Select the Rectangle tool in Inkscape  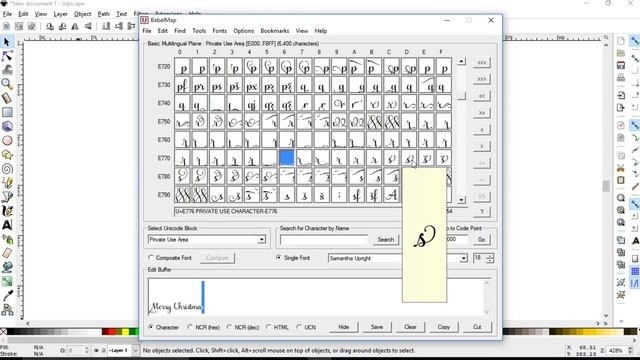tap(7, 112)
